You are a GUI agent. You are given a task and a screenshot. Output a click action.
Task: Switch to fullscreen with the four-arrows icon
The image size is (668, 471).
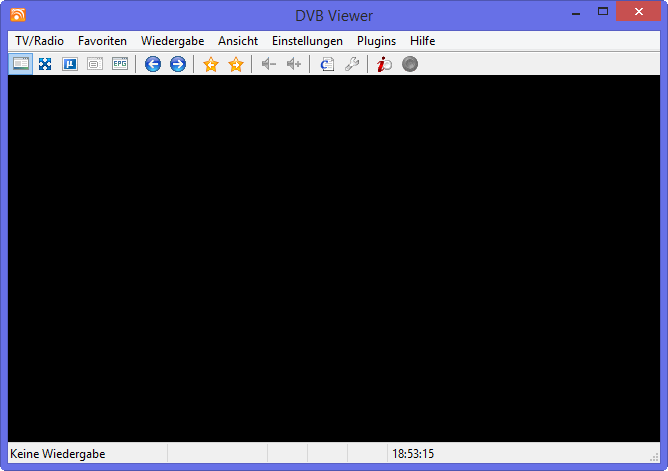[45, 64]
